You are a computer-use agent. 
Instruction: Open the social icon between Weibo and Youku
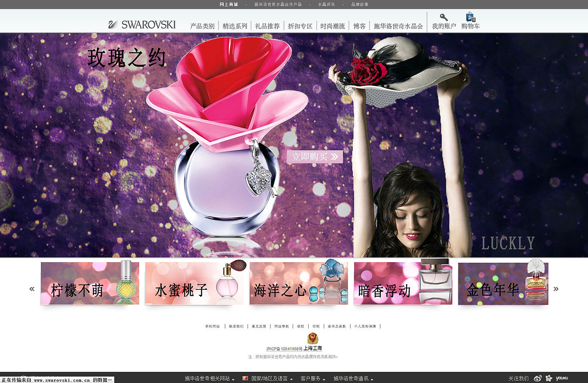(x=548, y=378)
